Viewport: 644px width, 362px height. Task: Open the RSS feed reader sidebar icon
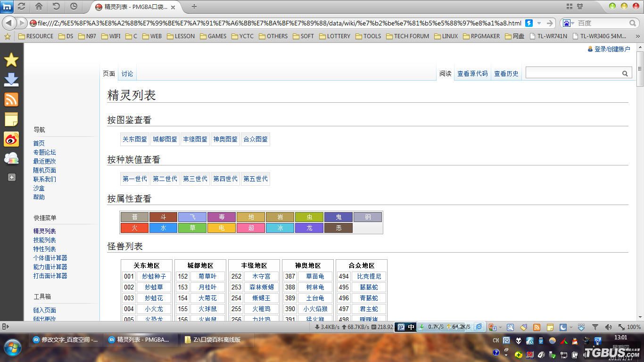click(x=11, y=99)
